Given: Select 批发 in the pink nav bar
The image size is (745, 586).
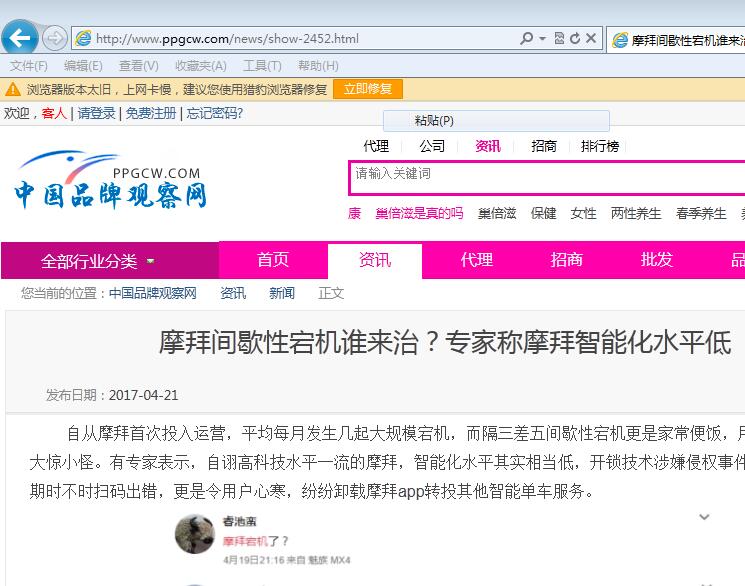Looking at the screenshot, I should click(657, 260).
